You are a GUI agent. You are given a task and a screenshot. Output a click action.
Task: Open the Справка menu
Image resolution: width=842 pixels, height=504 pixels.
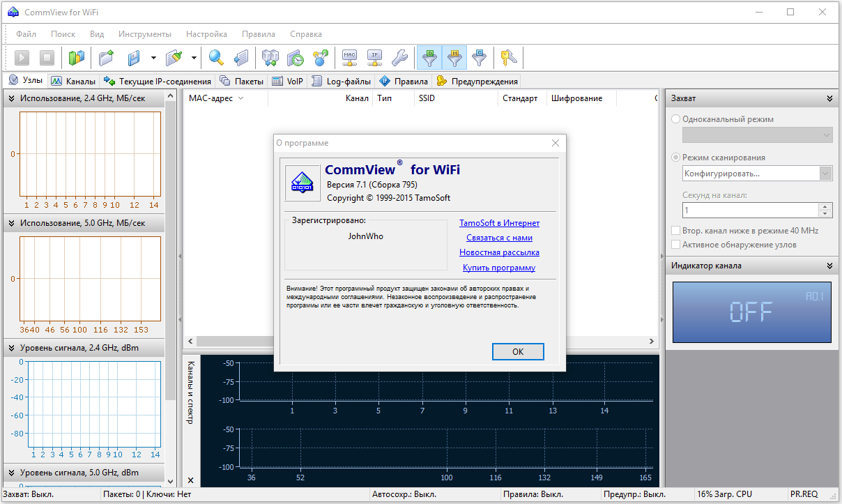(x=305, y=33)
